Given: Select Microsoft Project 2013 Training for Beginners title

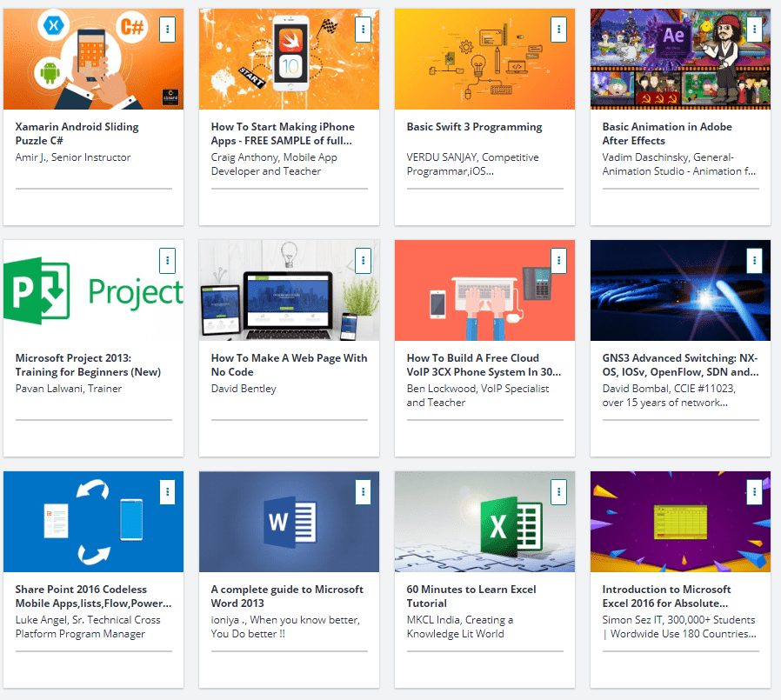Looking at the screenshot, I should pyautogui.click(x=88, y=364).
